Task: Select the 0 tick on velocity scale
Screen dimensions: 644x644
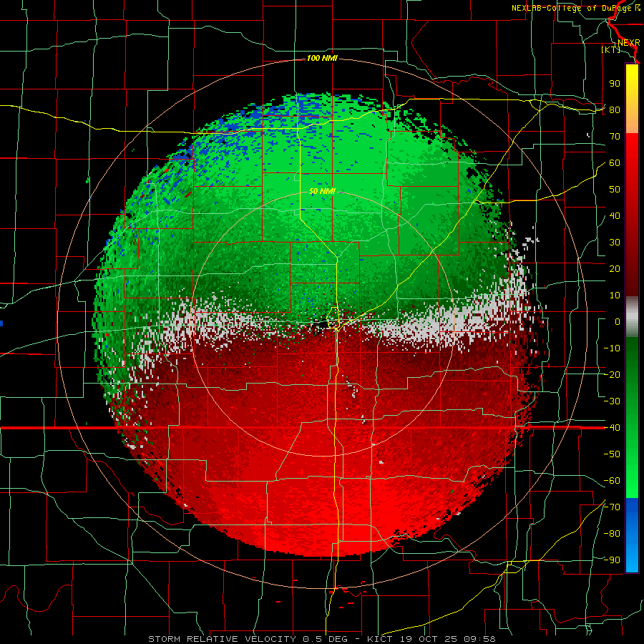Action: point(618,321)
